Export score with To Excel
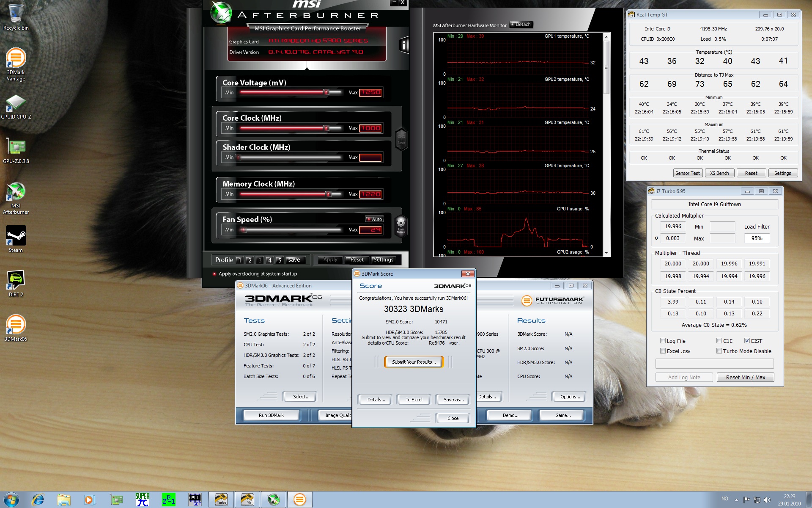Image resolution: width=812 pixels, height=508 pixels. [414, 400]
